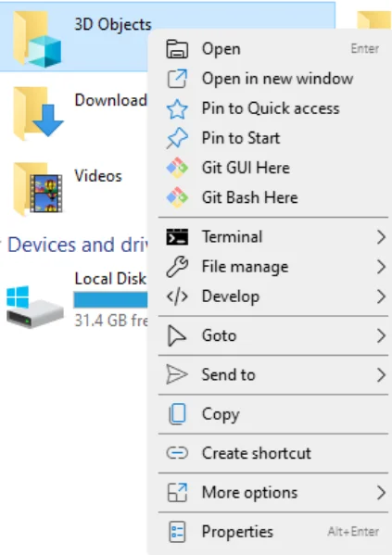Click the Git icon beside Git Bash Here

[x=177, y=197]
